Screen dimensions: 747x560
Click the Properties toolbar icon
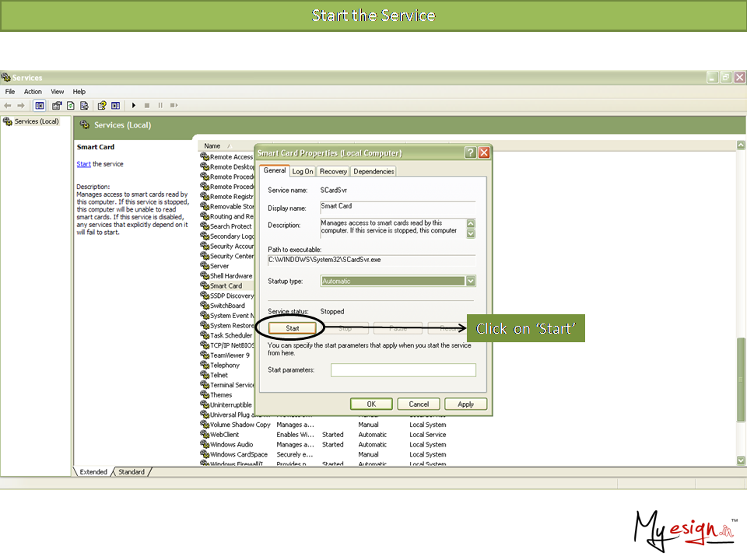click(x=57, y=105)
